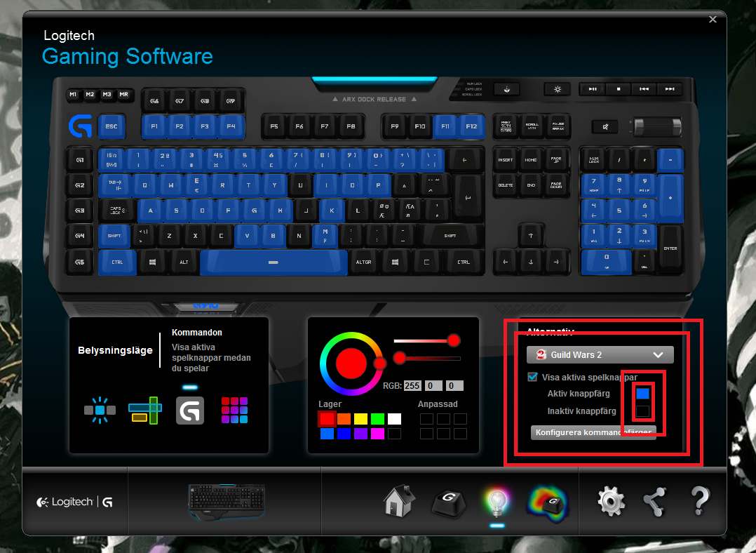Click the F12 key on keyboard

pos(471,126)
